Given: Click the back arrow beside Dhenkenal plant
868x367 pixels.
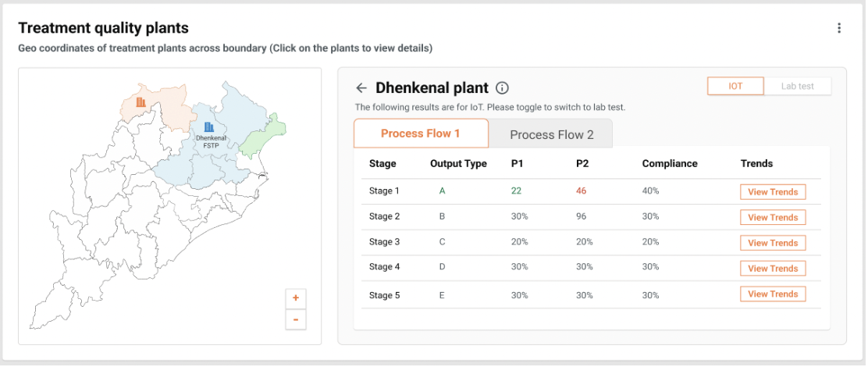Looking at the screenshot, I should [x=361, y=88].
